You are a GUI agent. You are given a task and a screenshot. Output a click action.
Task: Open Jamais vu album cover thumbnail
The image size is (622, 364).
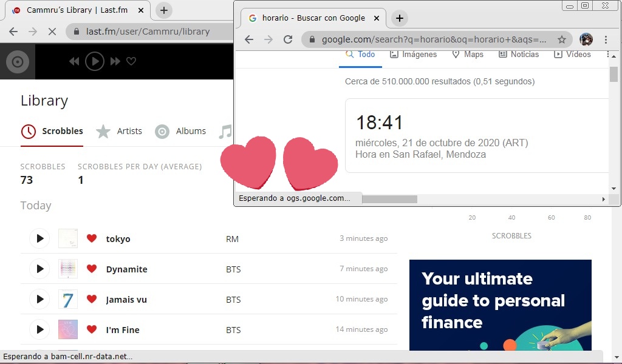pyautogui.click(x=68, y=299)
